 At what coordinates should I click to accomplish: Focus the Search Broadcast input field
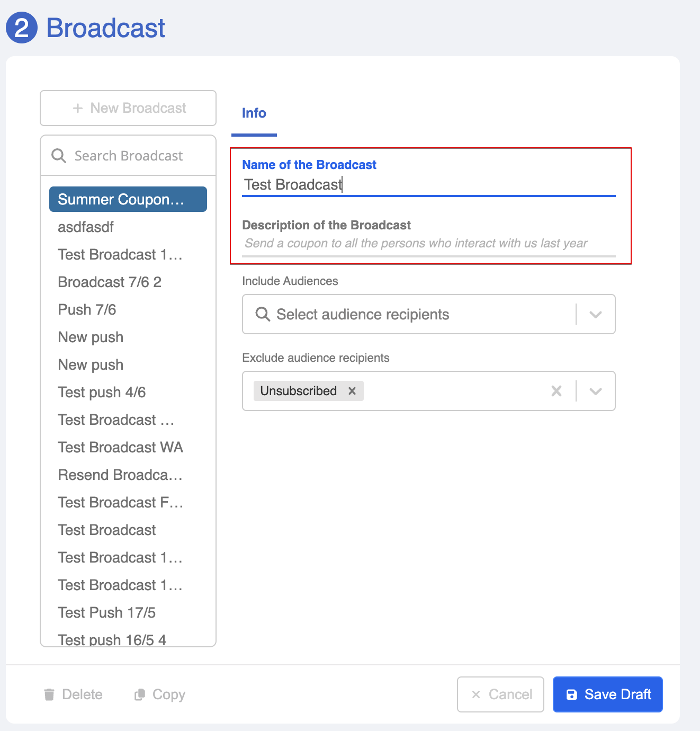pos(138,156)
